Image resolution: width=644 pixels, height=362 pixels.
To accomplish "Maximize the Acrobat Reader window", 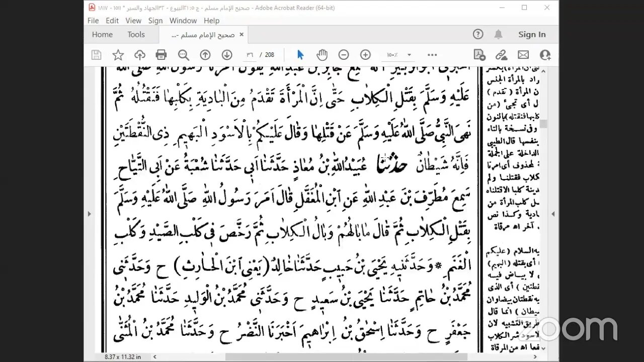I will [524, 8].
